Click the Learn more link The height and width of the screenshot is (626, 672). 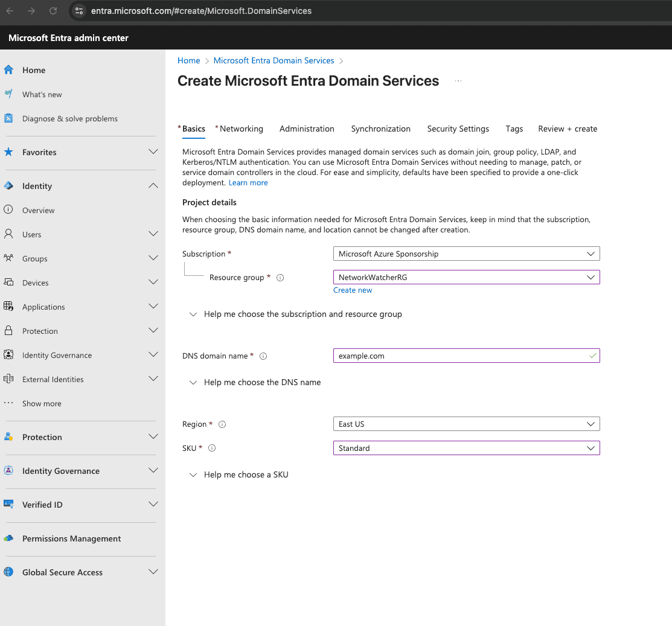[x=248, y=183]
